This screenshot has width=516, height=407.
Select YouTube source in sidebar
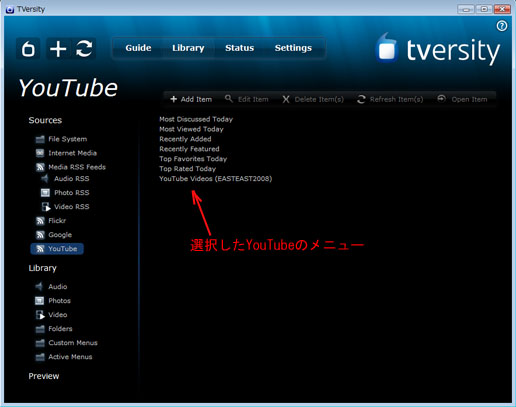pyautogui.click(x=57, y=249)
